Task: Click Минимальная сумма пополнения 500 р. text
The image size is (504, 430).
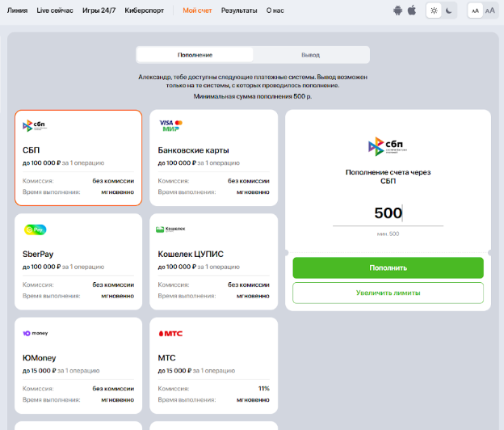Action: [x=253, y=96]
